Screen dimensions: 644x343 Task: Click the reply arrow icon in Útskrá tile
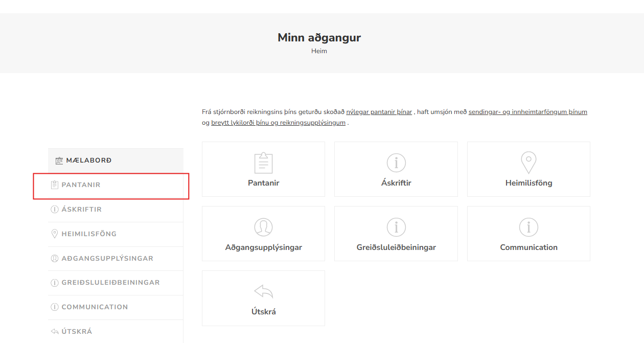click(263, 292)
